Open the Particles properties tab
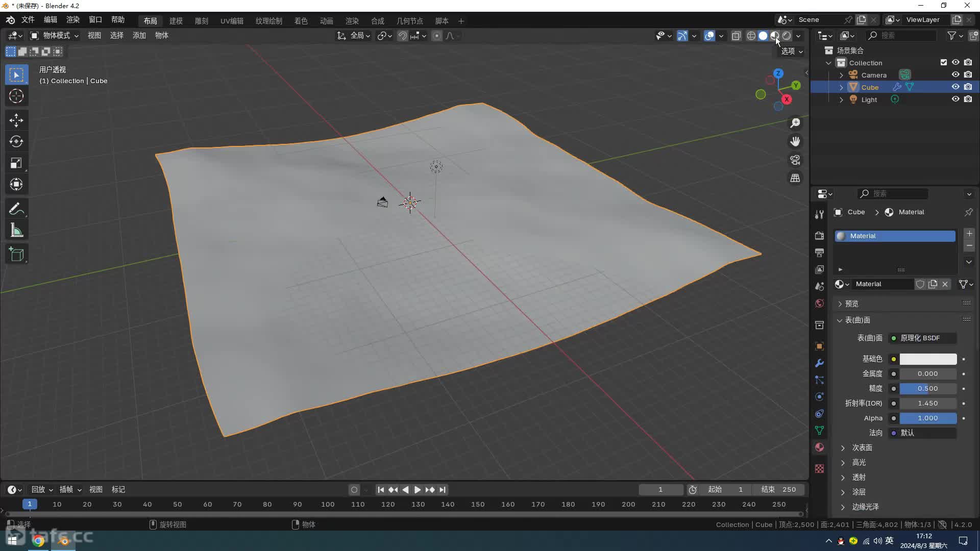 819,380
